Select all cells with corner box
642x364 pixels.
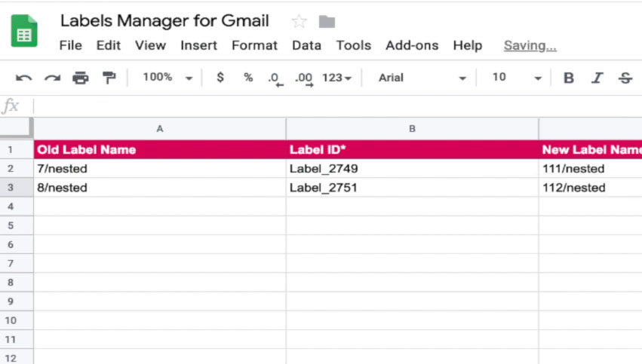coord(17,128)
